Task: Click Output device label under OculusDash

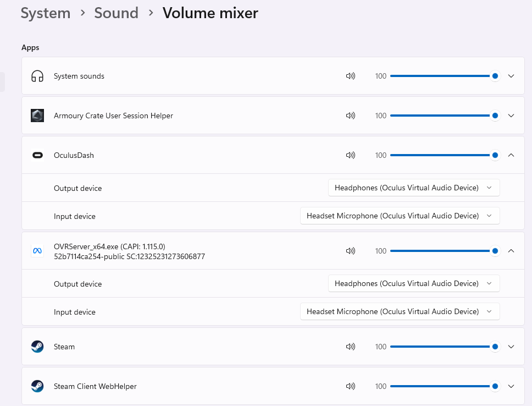Action: tap(77, 188)
